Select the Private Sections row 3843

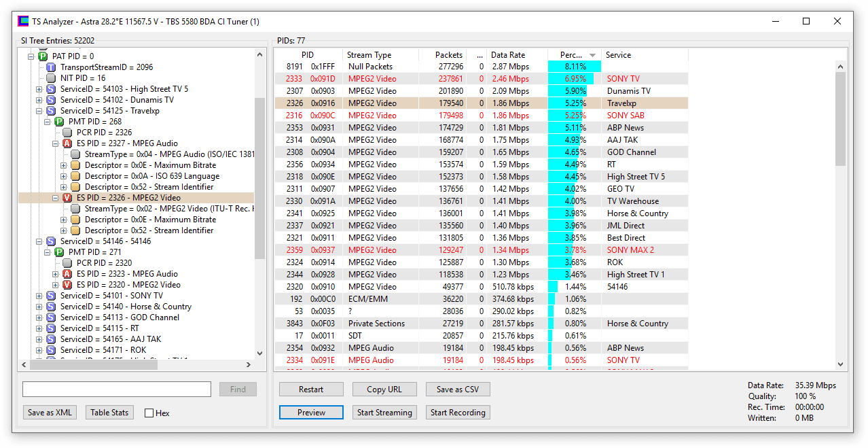[482, 324]
